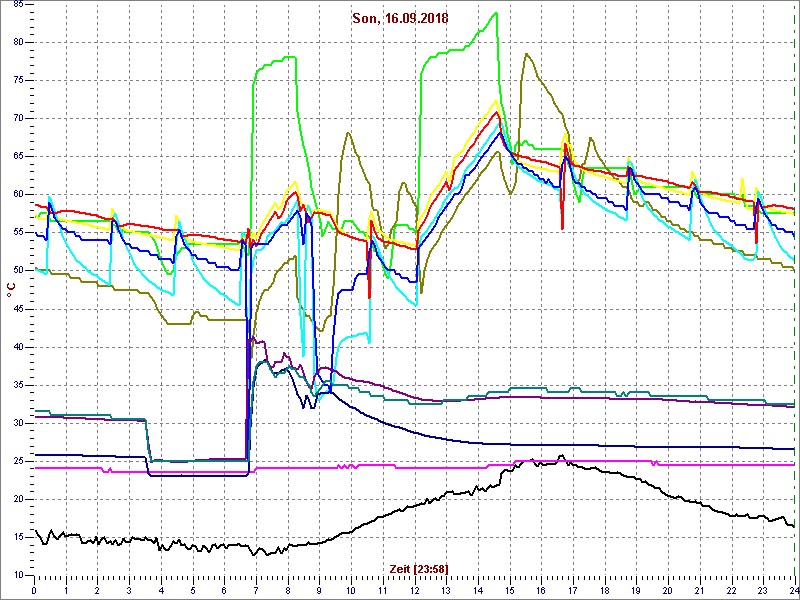Viewport: 800px width, 600px height.
Task: Click hour label 21 on the time axis
Action: 700,590
